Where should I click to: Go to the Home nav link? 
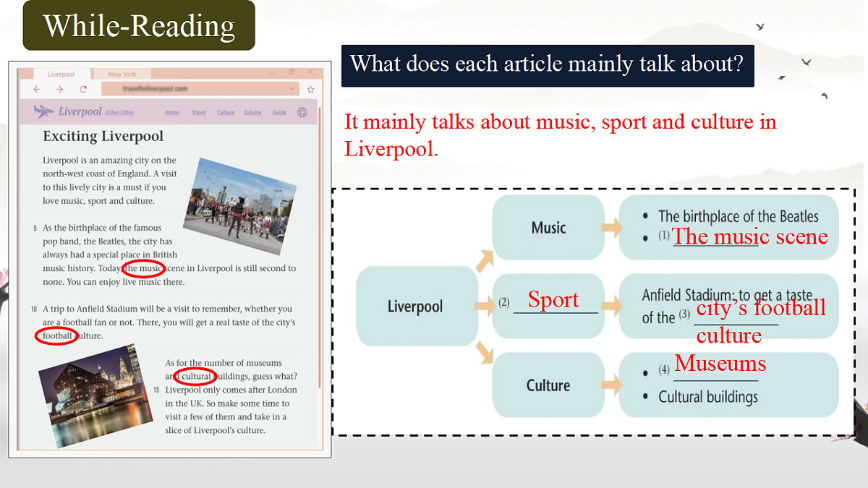[x=172, y=113]
